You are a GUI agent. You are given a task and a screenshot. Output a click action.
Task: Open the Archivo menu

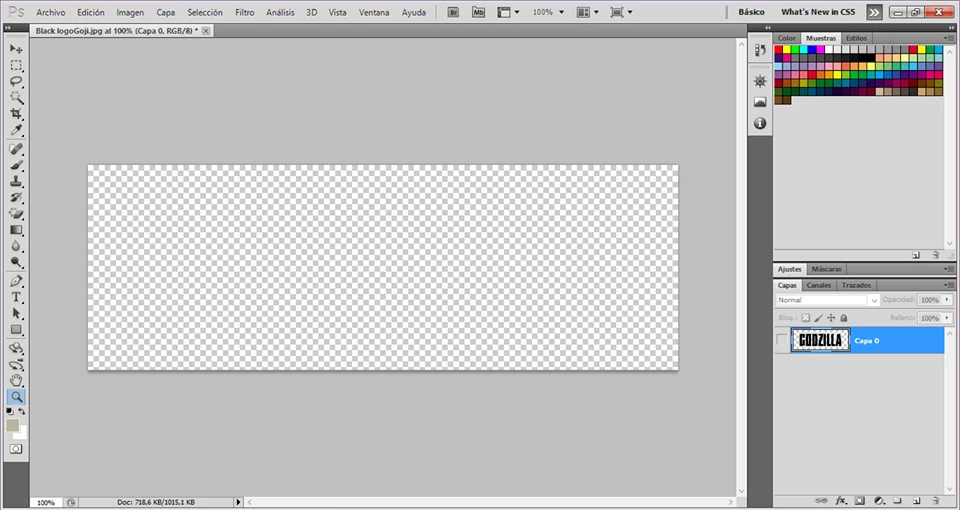pos(50,12)
